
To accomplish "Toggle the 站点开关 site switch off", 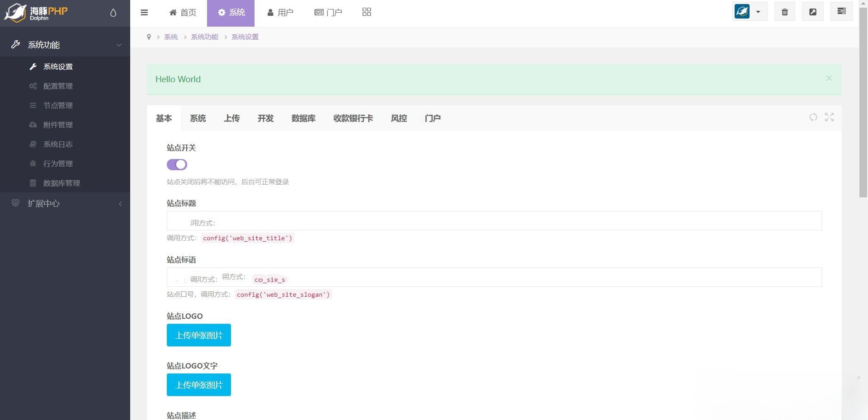I will (x=177, y=164).
